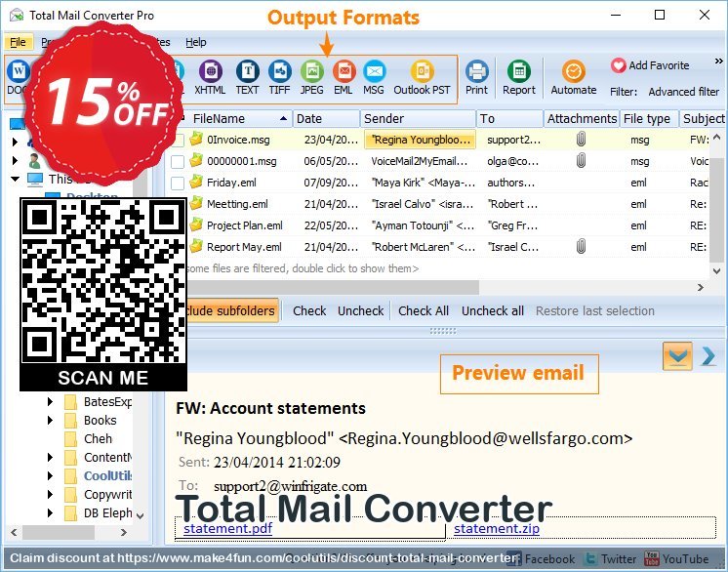
Task: Open the Automate tool
Action: click(x=574, y=77)
